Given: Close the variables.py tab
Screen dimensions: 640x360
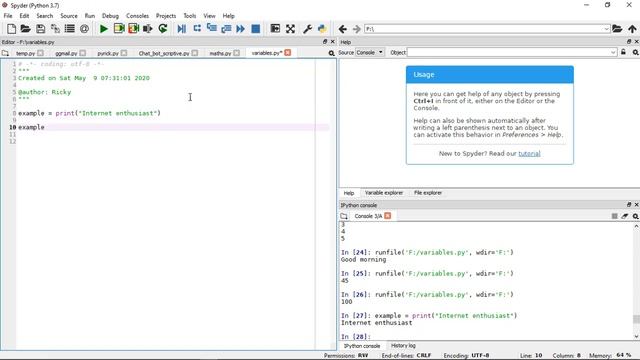Looking at the screenshot, I should tap(288, 53).
